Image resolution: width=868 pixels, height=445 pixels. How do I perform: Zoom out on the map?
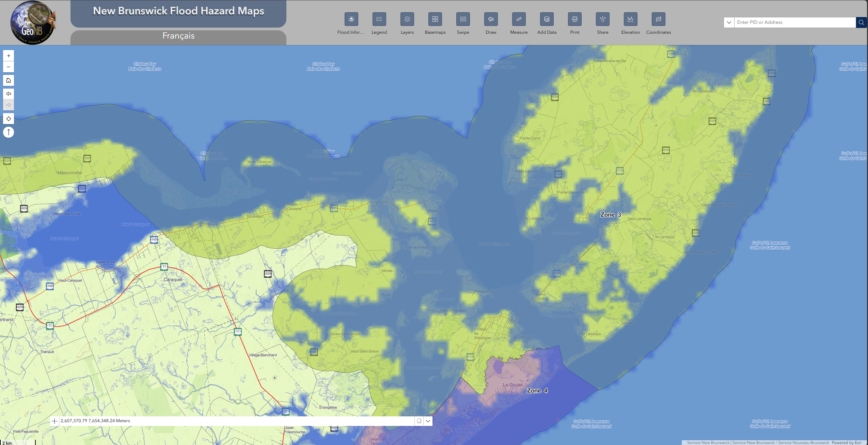pos(9,67)
